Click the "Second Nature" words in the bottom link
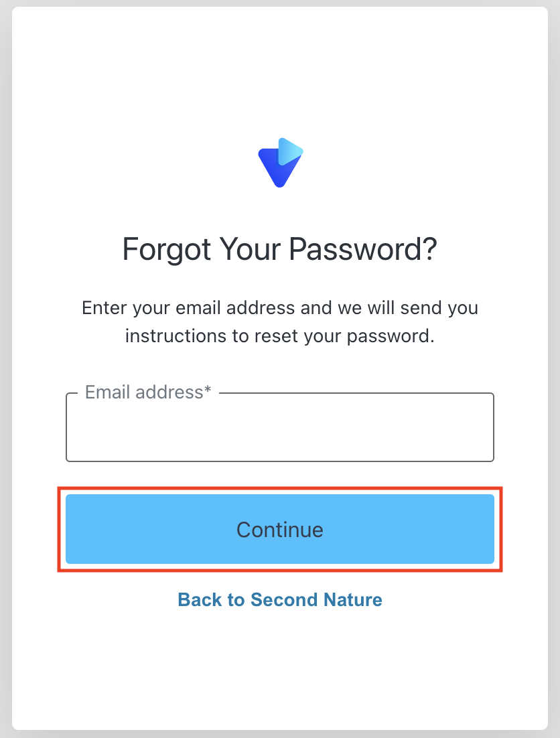Screen dimensions: 560x738 (x=316, y=599)
